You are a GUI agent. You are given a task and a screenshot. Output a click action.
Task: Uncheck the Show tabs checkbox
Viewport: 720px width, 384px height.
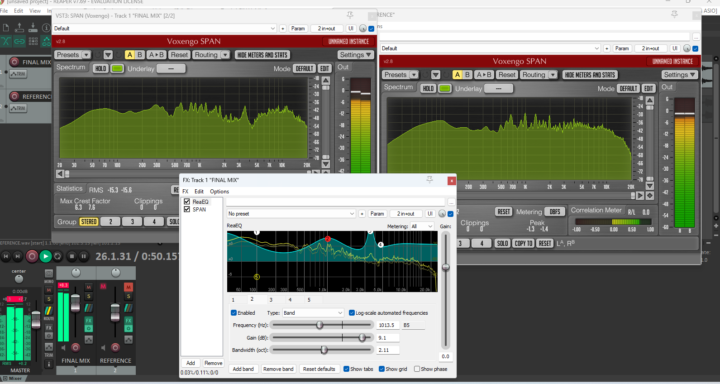tap(347, 369)
